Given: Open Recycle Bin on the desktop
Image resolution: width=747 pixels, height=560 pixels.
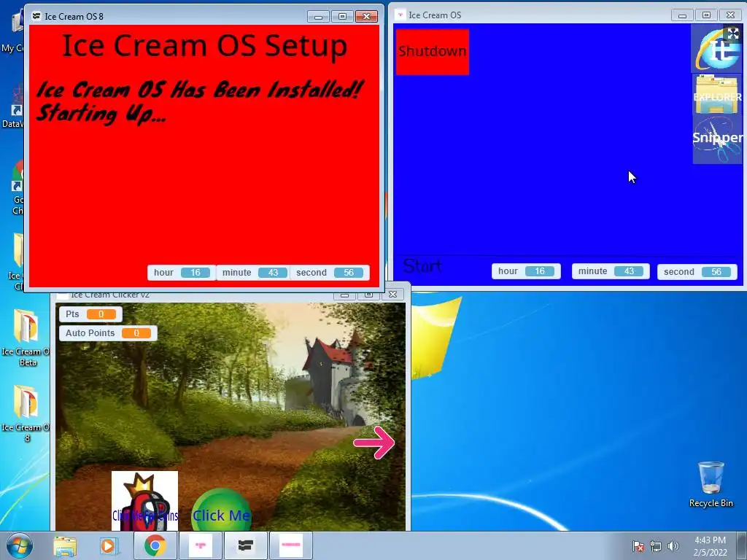Looking at the screenshot, I should tap(711, 484).
